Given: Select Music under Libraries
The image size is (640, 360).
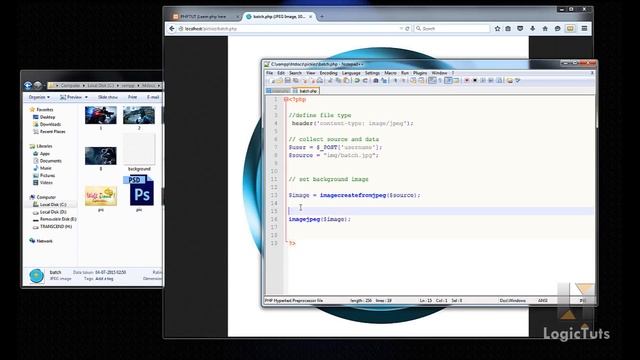Looking at the screenshot, I should tap(42, 168).
